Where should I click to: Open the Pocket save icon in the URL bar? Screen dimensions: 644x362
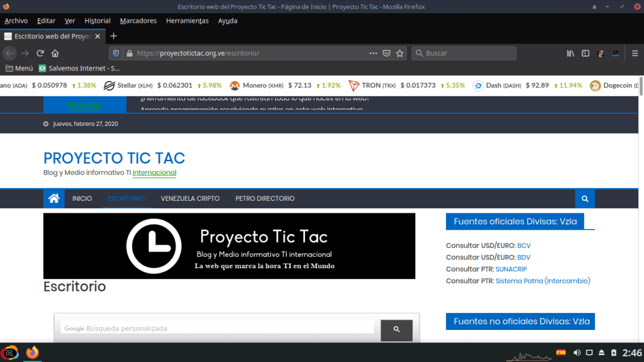click(387, 54)
